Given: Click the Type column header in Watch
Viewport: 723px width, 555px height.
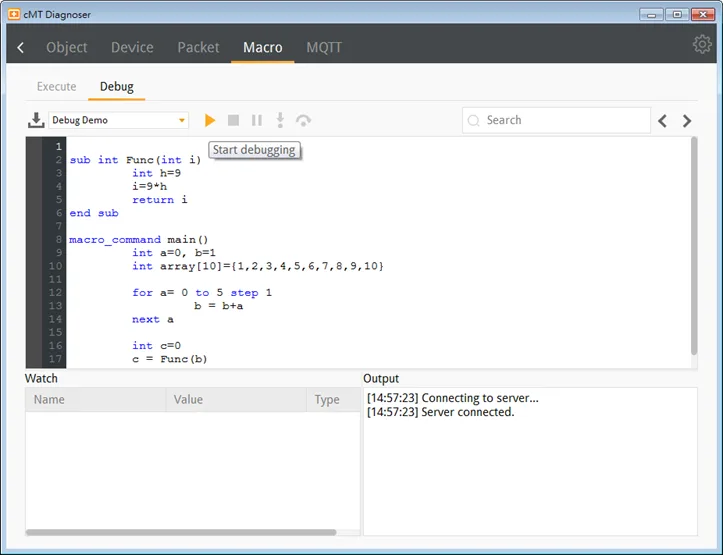Looking at the screenshot, I should [333, 400].
